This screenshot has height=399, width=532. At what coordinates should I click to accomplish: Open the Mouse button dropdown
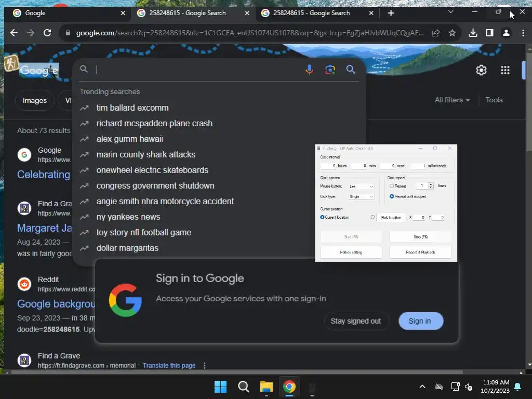click(362, 187)
